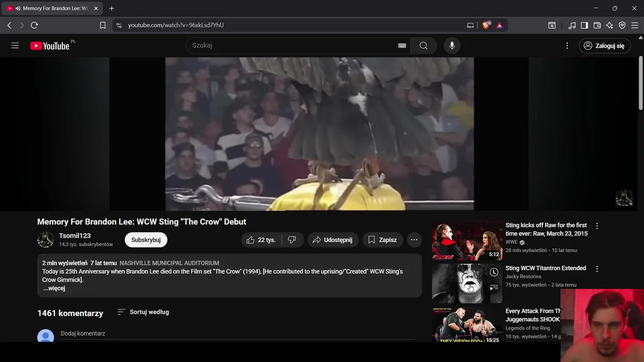Close the Memory For Brandon Lee tab
The width and height of the screenshot is (644, 362).
[x=96, y=9]
